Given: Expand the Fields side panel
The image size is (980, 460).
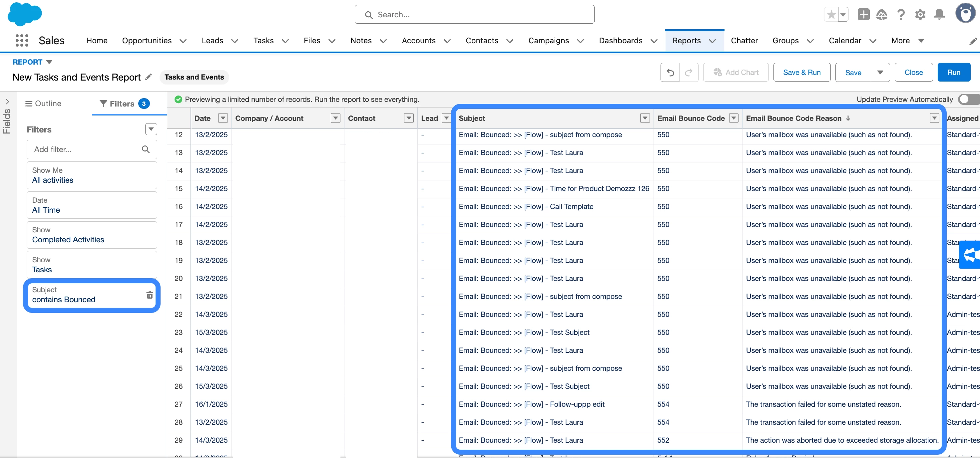Looking at the screenshot, I should [7, 102].
